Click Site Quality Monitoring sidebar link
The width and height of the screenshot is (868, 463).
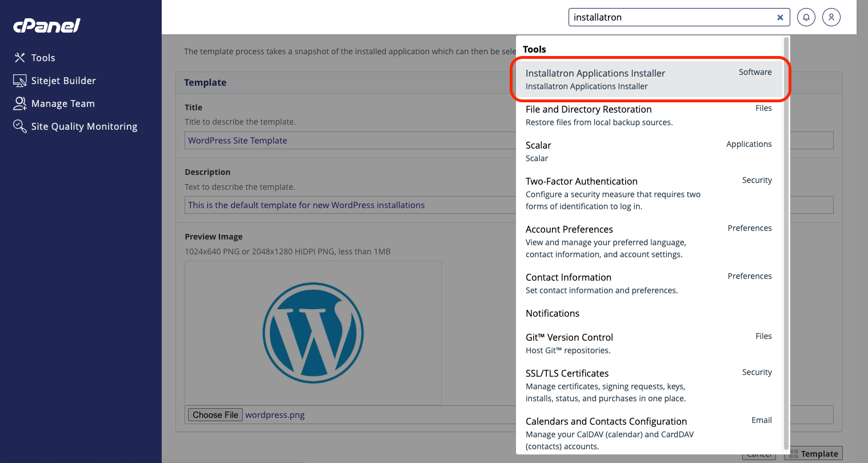[x=85, y=126]
